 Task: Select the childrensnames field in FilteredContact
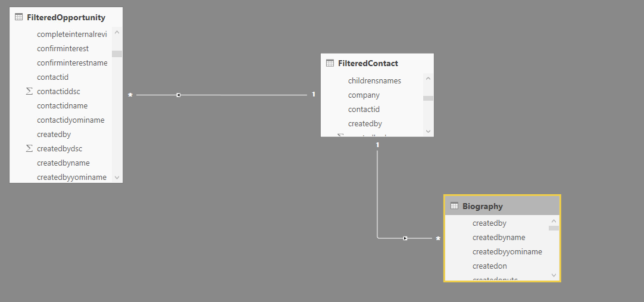(x=374, y=80)
